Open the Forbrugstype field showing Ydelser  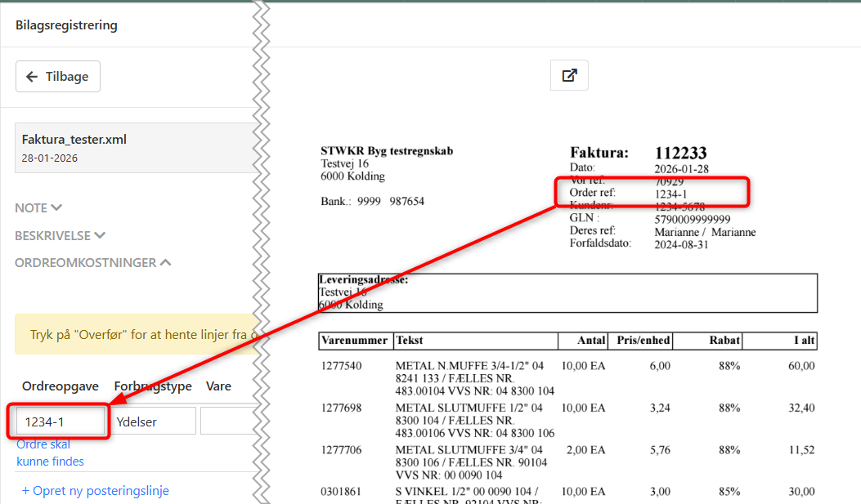(x=155, y=421)
